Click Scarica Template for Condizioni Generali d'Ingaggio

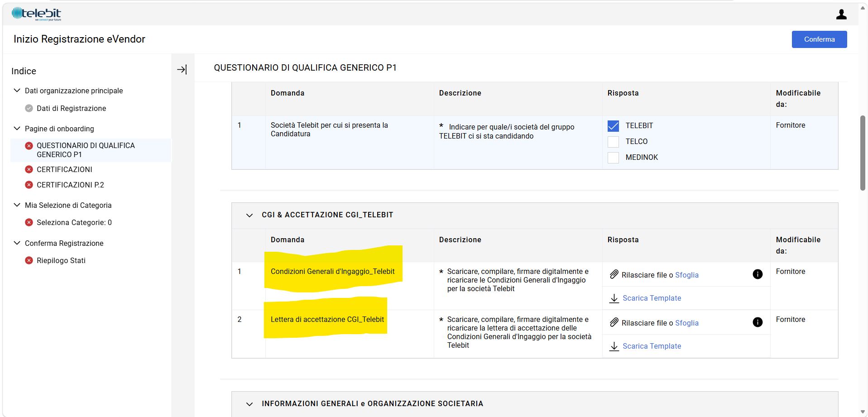click(652, 298)
